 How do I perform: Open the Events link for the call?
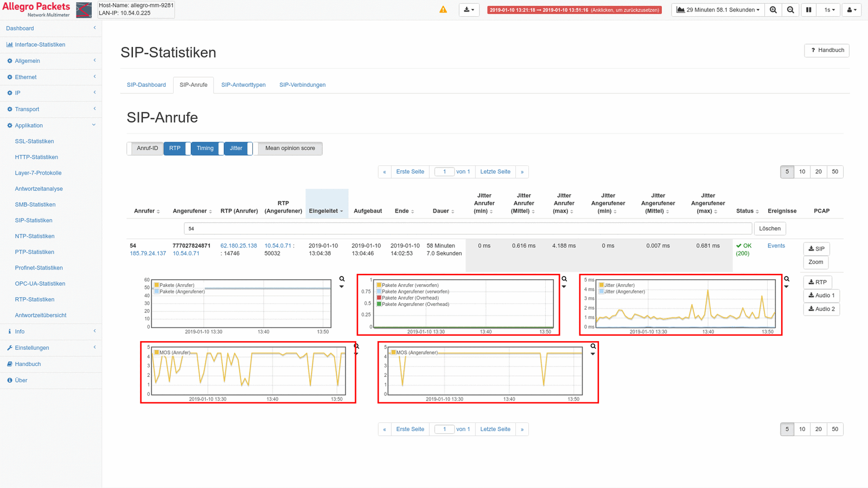pos(776,246)
